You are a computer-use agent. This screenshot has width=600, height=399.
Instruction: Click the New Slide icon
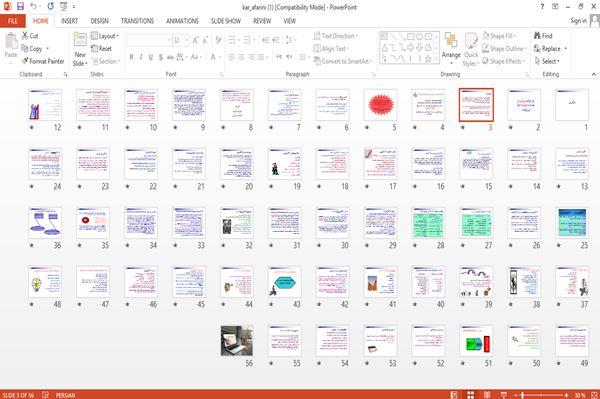point(80,40)
